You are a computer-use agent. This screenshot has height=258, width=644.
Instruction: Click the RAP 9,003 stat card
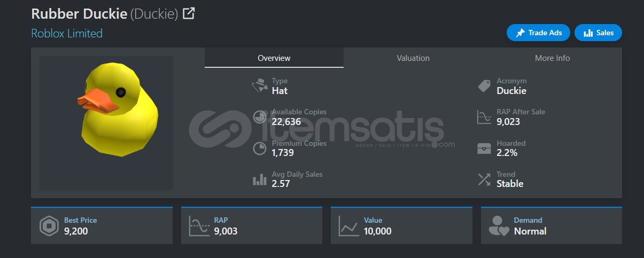point(252,225)
